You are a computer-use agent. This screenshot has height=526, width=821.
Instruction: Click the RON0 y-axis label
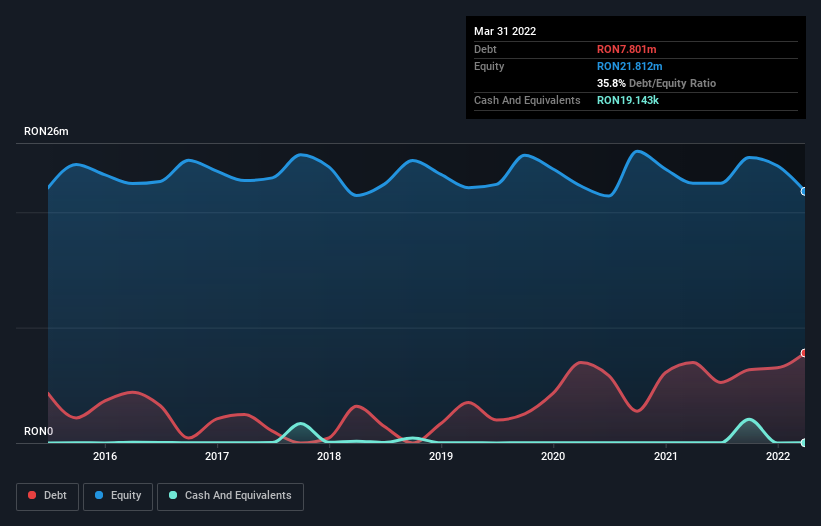click(39, 431)
